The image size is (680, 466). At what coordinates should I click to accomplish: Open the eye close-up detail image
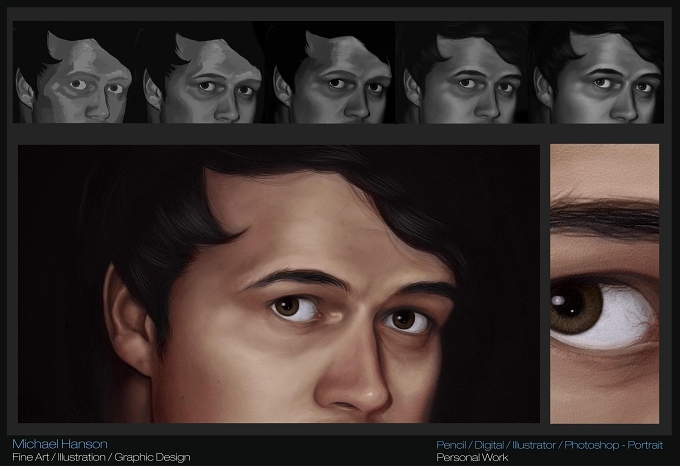tap(605, 284)
